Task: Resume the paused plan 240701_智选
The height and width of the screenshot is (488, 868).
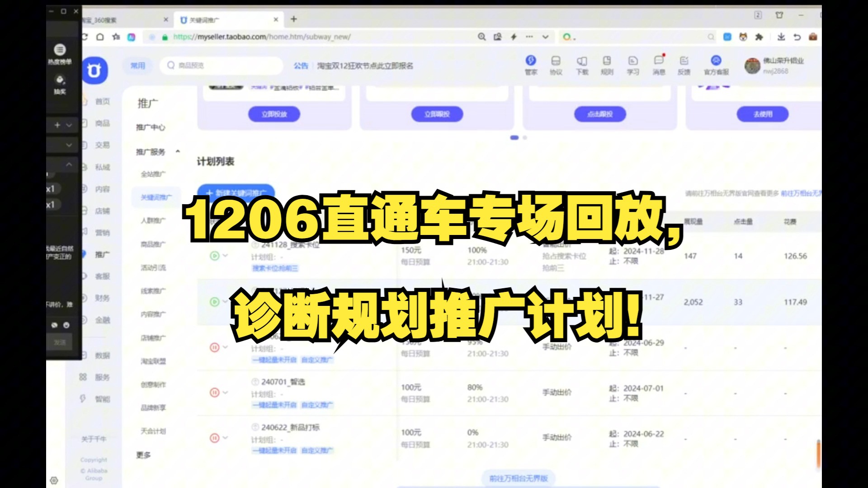Action: click(215, 393)
